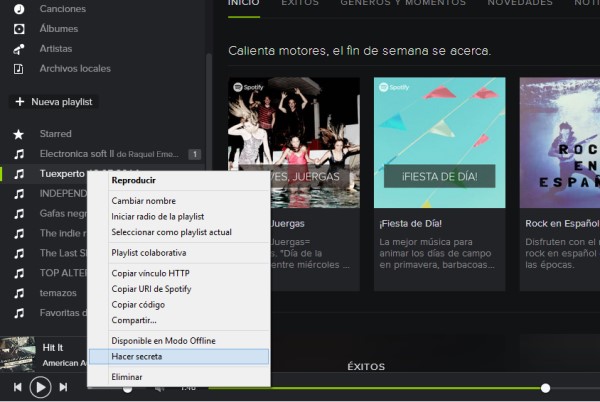600x402 pixels.
Task: Click the note icon next to The Indie playlist
Action: (19, 234)
